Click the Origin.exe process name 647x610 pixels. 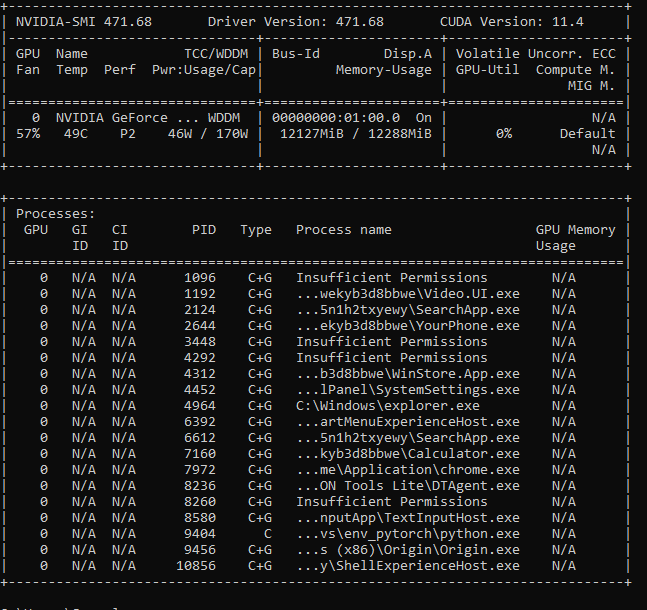[x=407, y=549]
